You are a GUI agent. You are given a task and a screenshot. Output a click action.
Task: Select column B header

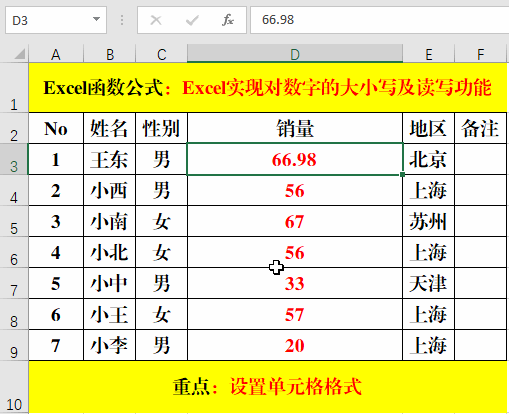(110, 54)
